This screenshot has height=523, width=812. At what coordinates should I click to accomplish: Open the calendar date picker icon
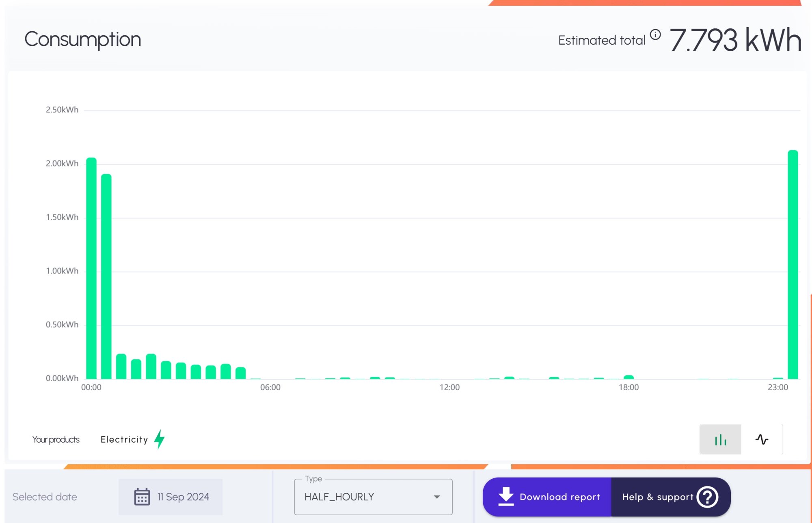tap(142, 497)
